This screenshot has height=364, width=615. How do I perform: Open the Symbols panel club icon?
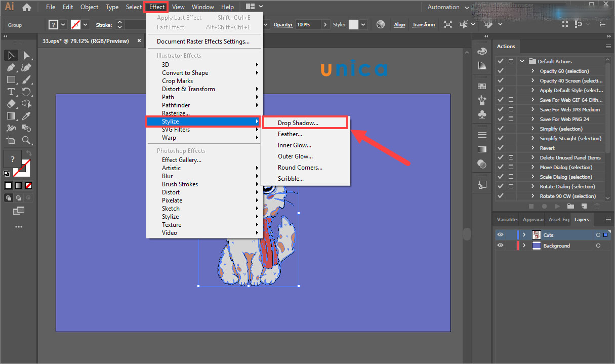(482, 115)
